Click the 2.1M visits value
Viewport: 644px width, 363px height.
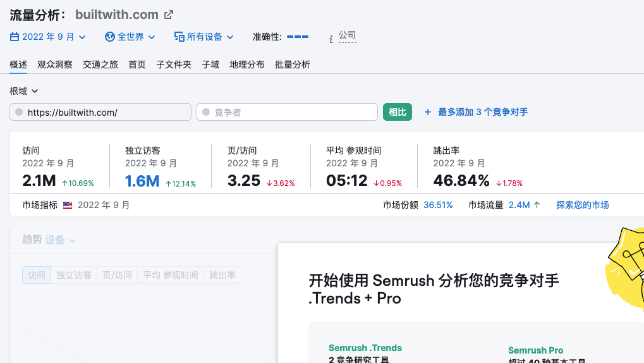[39, 181]
